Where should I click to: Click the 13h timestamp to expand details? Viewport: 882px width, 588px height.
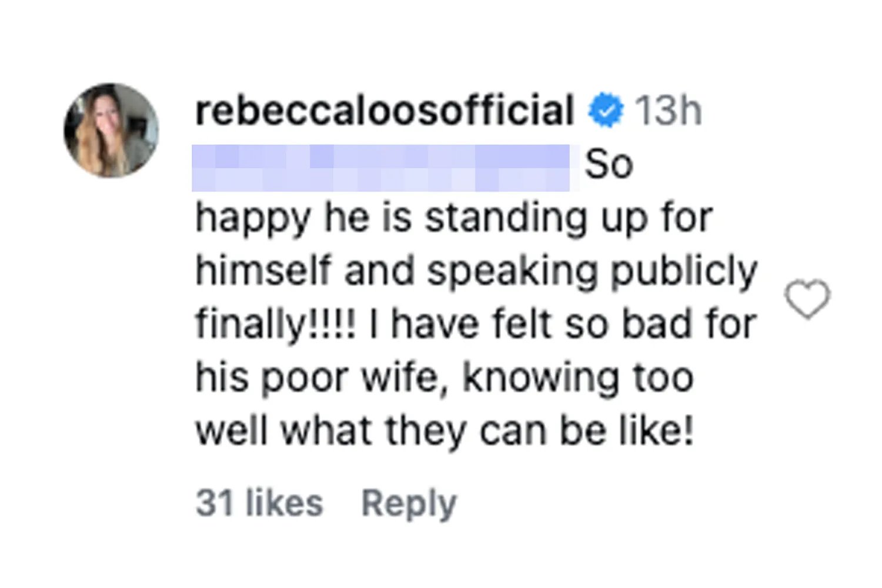(x=667, y=109)
